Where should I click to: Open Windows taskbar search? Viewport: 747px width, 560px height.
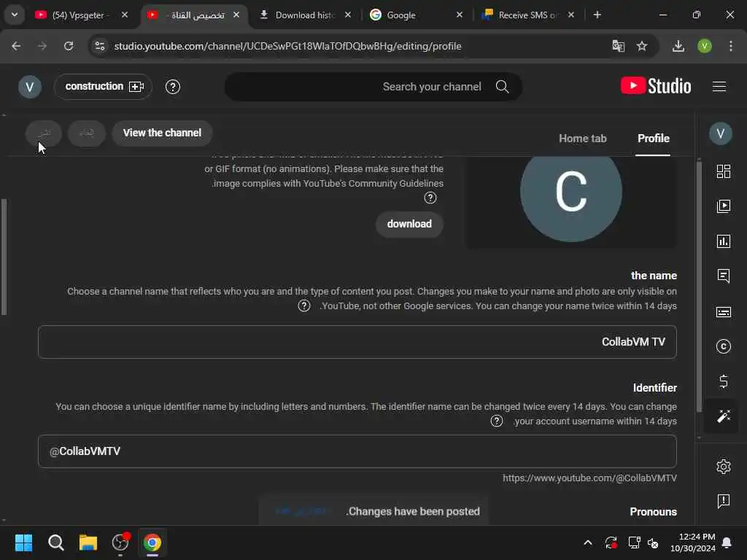coord(55,542)
